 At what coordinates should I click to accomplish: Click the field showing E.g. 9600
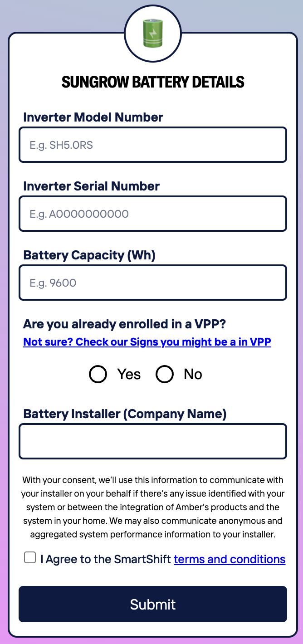152,282
